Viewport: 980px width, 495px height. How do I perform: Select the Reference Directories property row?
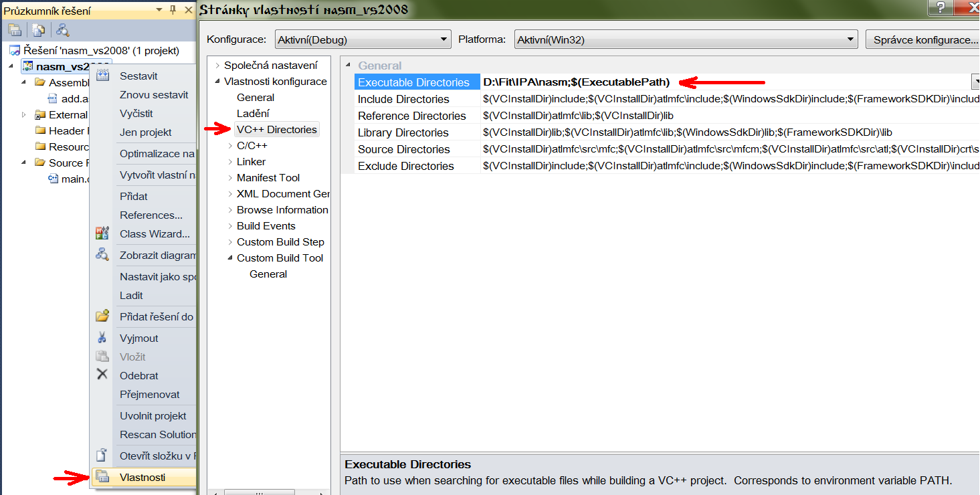pos(667,116)
